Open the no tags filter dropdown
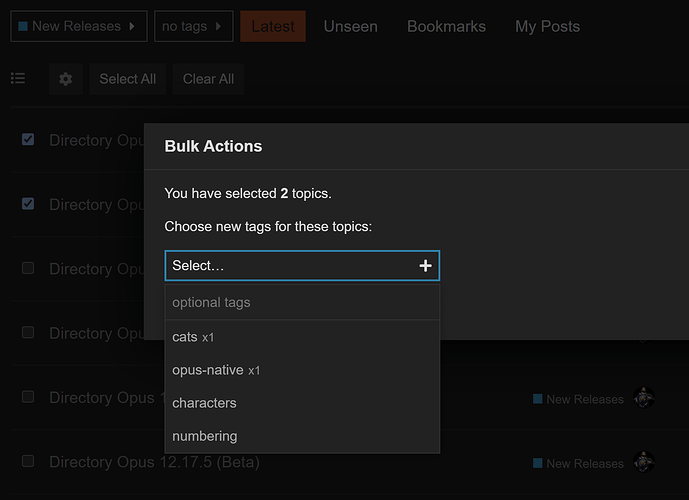This screenshot has height=500, width=689. point(193,26)
